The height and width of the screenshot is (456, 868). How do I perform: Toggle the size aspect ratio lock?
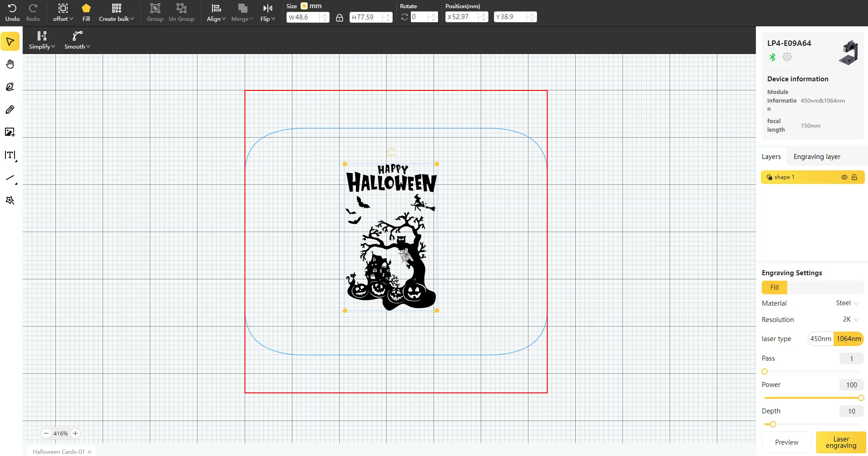click(x=340, y=18)
